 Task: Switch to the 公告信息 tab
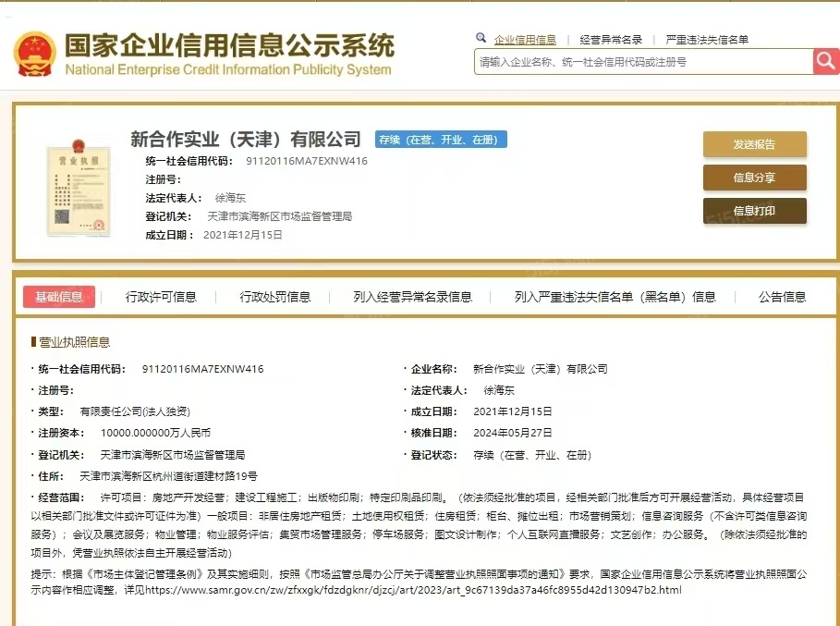point(782,297)
